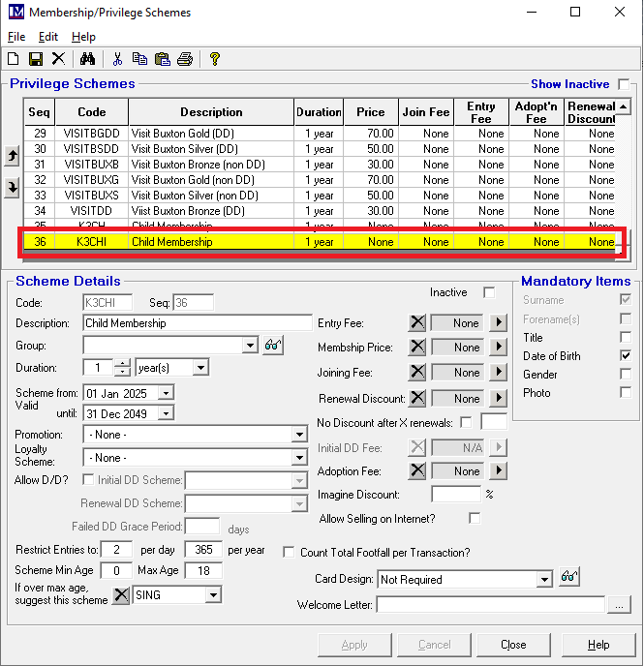
Task: Open the Group lookup glasses icon
Action: (x=273, y=345)
